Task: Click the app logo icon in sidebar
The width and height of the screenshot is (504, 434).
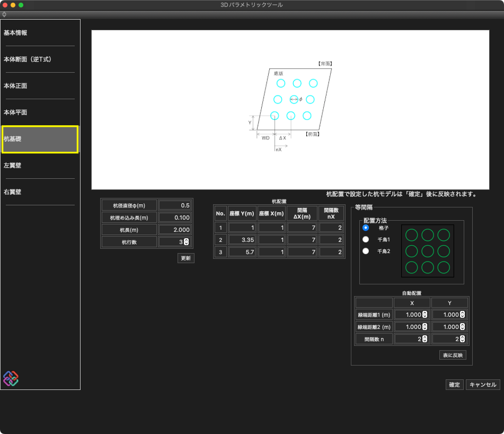Action: click(x=11, y=378)
